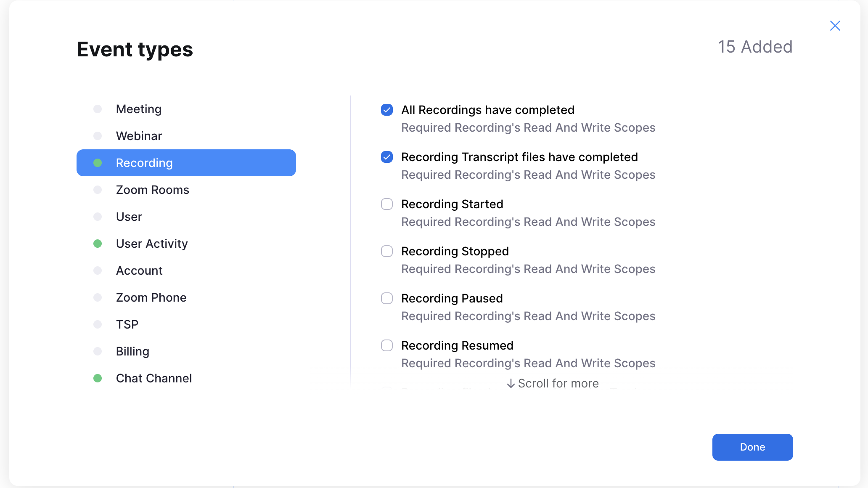The width and height of the screenshot is (868, 488).
Task: Click the Done button
Action: [752, 447]
